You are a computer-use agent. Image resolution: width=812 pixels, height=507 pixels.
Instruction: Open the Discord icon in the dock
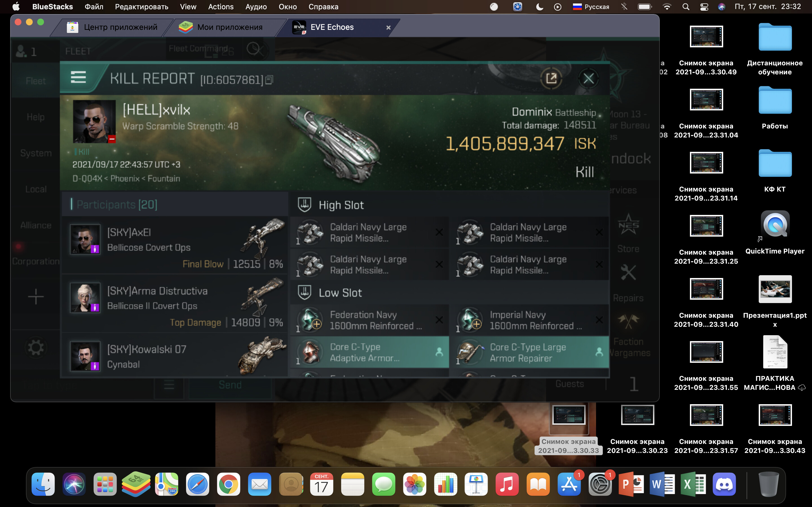coord(724,484)
